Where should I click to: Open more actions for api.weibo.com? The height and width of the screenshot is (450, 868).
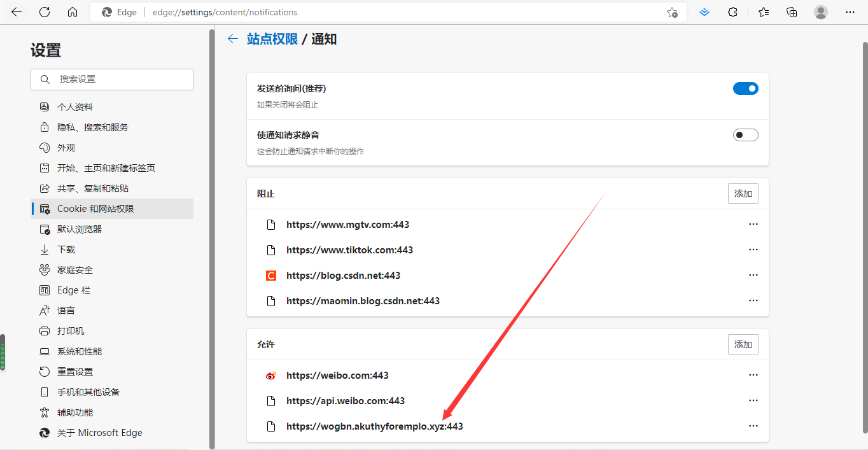pos(753,400)
